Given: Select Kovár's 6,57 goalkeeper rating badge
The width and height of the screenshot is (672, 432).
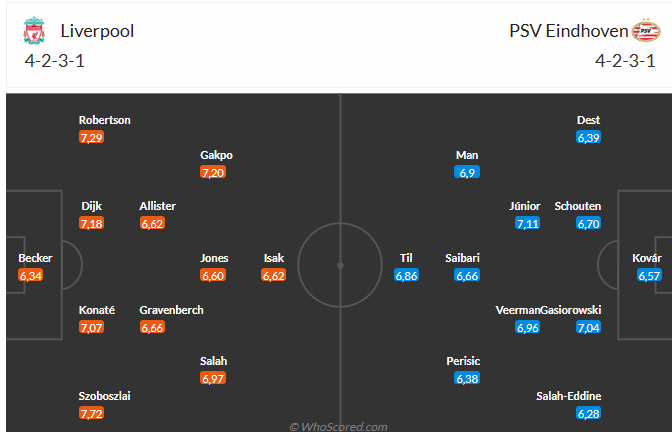Looking at the screenshot, I should [x=649, y=275].
